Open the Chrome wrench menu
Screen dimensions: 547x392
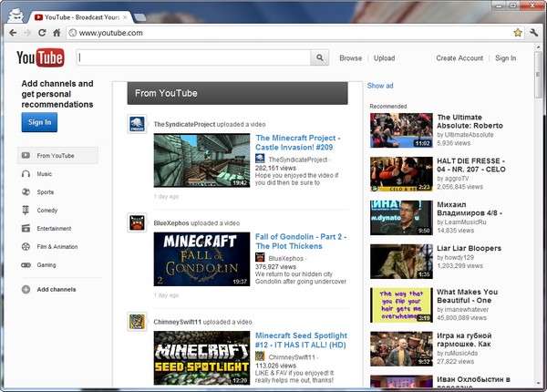click(533, 33)
